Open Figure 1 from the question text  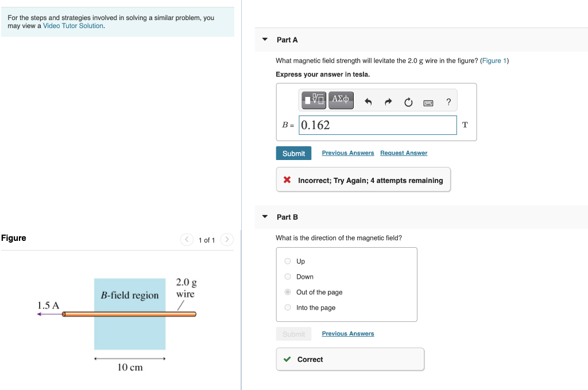pos(494,60)
